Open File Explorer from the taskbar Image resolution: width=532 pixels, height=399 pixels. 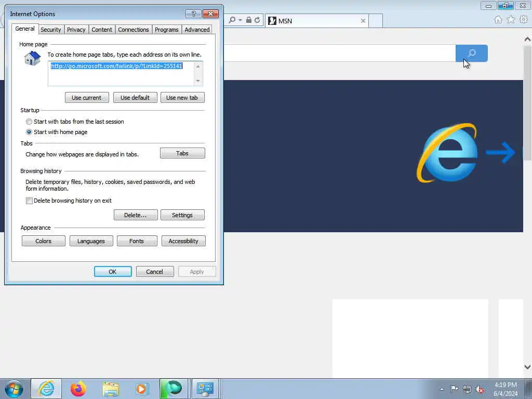[111, 389]
